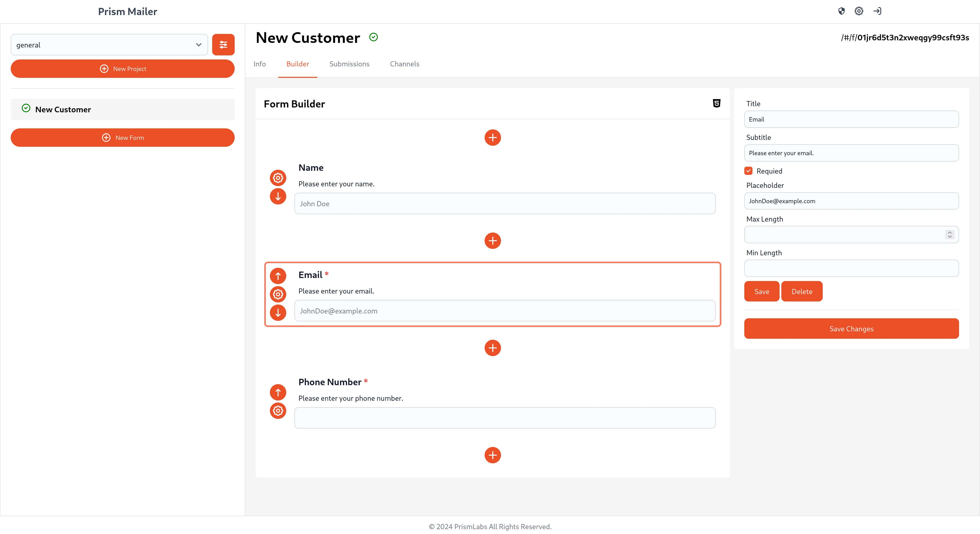Click the Save Changes button
Screen dimensions: 980x534
pyautogui.click(x=851, y=329)
